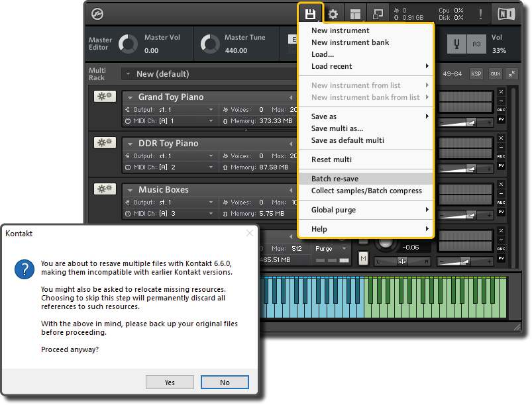Minimize the Music Boxes instrument header
The height and width of the screenshot is (405, 532).
(501, 193)
